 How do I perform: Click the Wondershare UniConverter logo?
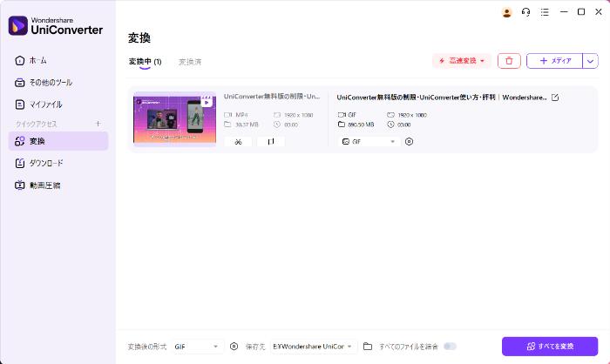click(x=55, y=25)
